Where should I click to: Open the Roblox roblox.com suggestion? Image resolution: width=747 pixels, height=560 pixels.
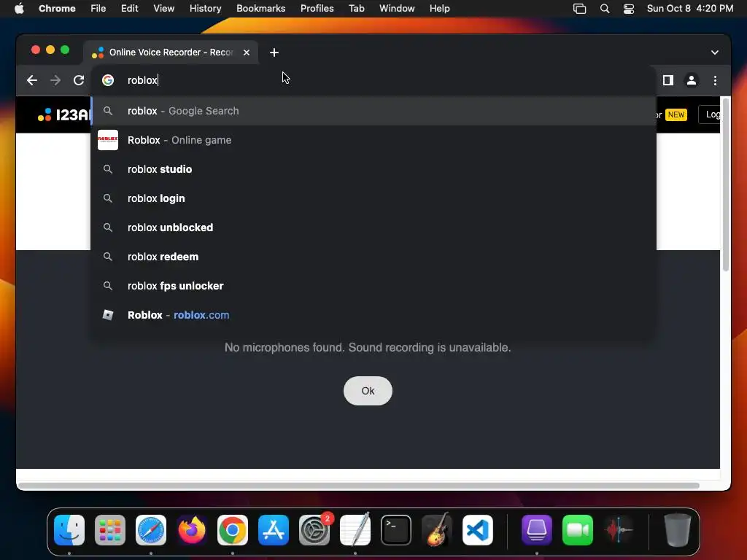(374, 315)
